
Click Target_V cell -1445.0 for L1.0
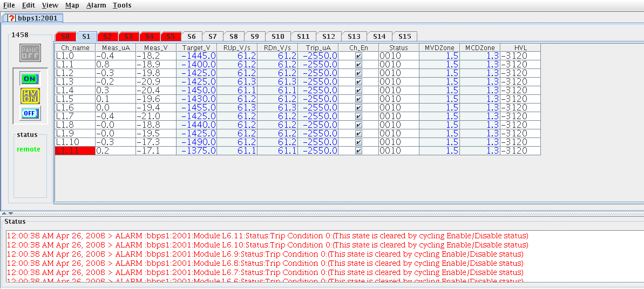196,56
